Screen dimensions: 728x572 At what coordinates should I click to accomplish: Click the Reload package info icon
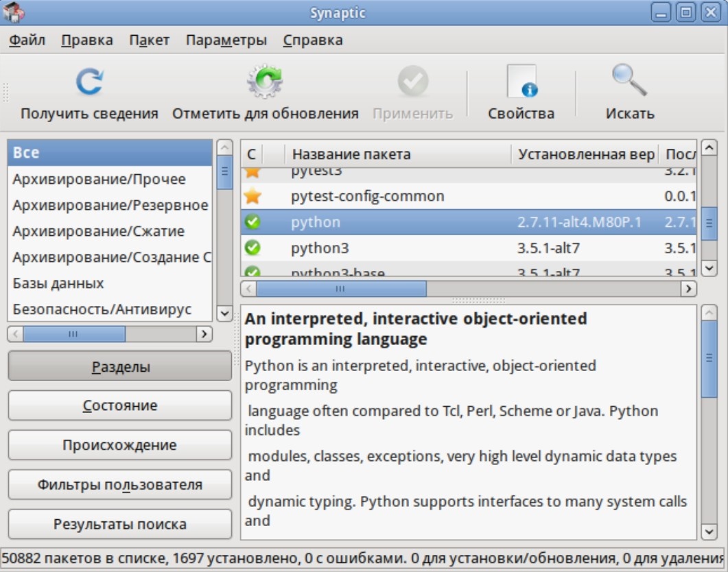(90, 82)
